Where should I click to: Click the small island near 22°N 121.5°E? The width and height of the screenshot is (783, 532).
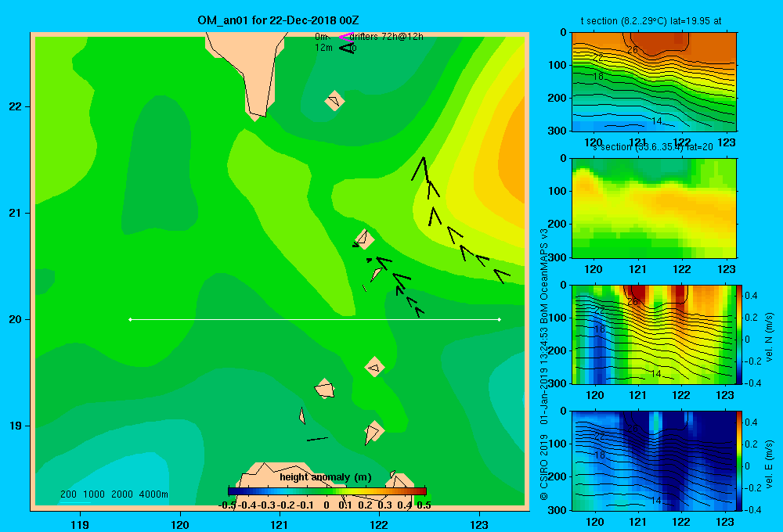[334, 101]
